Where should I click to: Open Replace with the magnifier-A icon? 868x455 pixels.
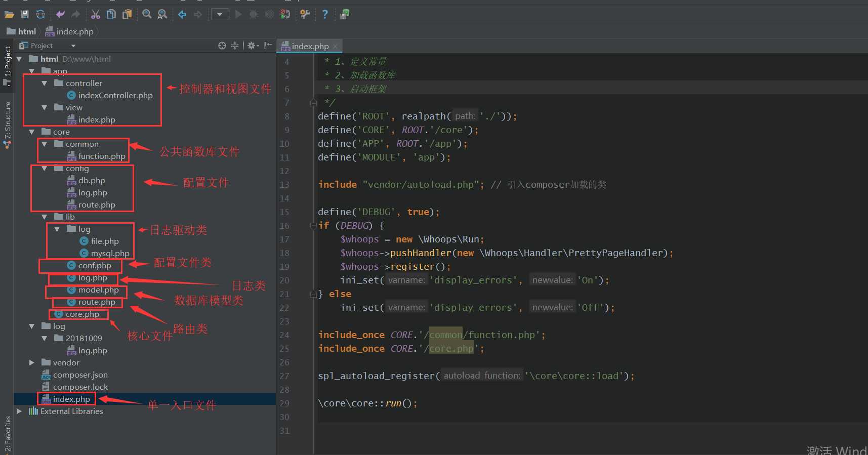pos(162,15)
